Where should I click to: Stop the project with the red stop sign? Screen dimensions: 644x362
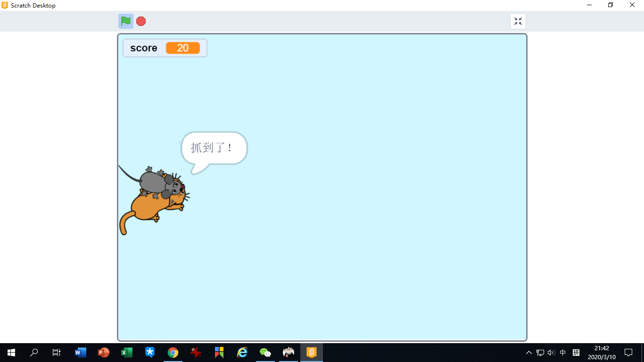[x=141, y=21]
